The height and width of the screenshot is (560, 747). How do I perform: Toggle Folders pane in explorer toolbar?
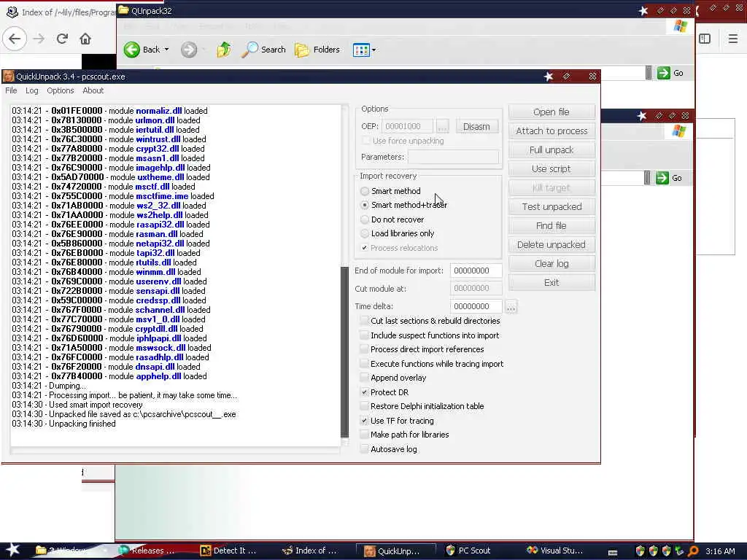tap(317, 50)
